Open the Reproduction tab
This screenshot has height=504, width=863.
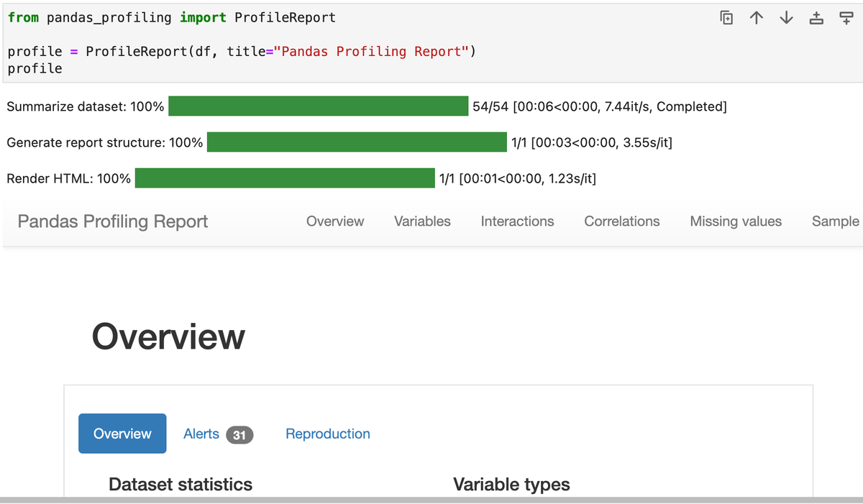328,434
